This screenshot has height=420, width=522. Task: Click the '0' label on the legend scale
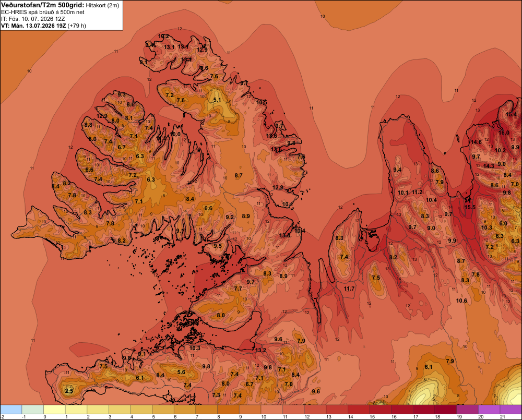(x=45, y=417)
